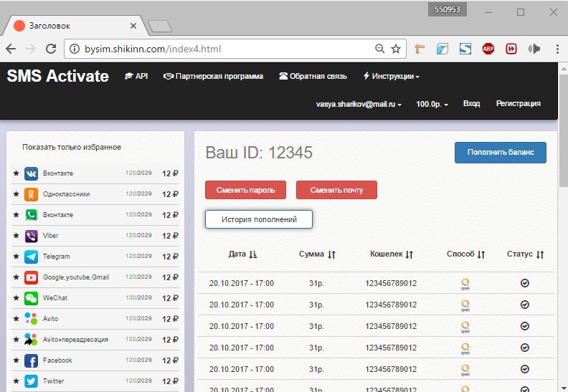The height and width of the screenshot is (392, 568).
Task: Open a new browser tab
Action: click(x=160, y=26)
